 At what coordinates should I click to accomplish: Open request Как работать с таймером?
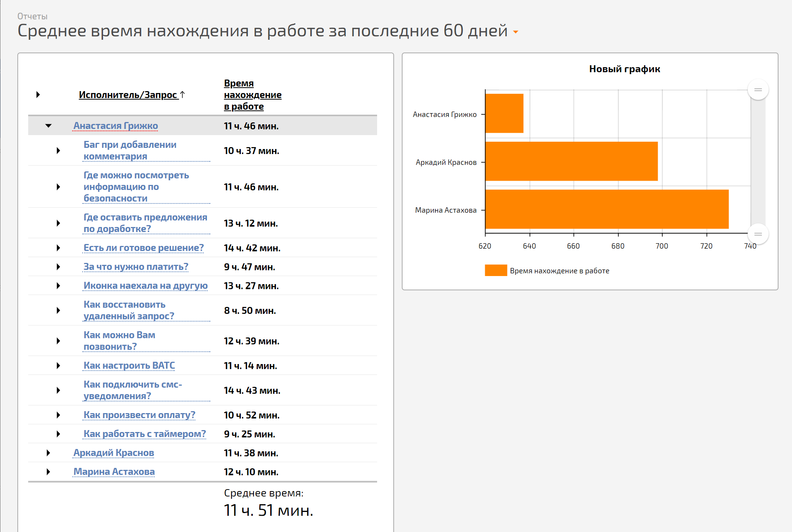pos(145,434)
